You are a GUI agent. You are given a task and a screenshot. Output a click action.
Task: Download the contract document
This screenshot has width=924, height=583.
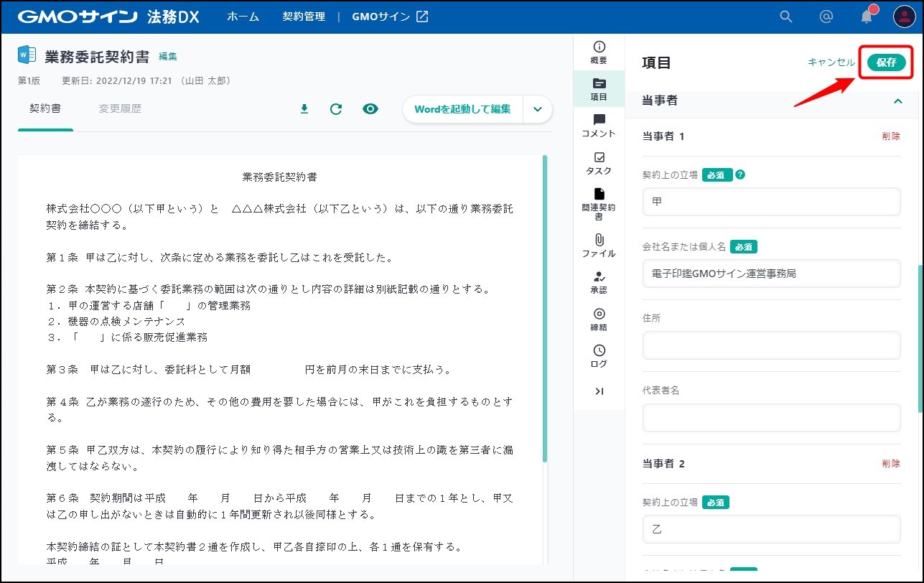(x=304, y=109)
